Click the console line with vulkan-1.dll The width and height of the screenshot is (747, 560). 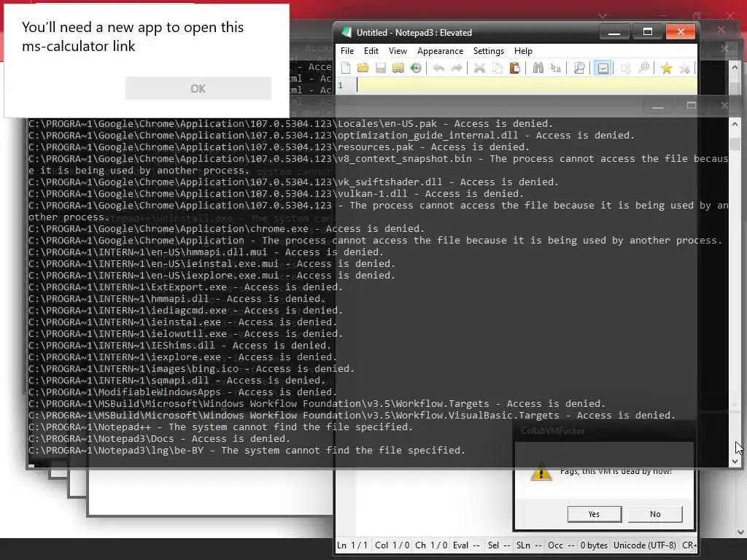tap(276, 194)
